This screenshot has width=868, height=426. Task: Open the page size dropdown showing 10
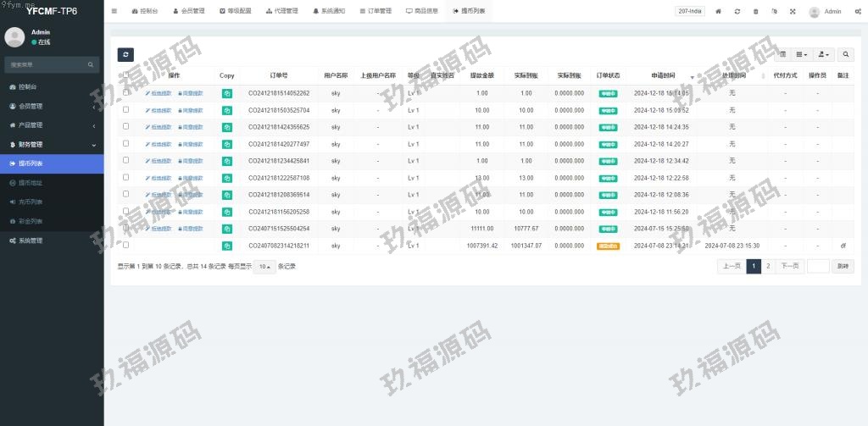click(x=264, y=266)
